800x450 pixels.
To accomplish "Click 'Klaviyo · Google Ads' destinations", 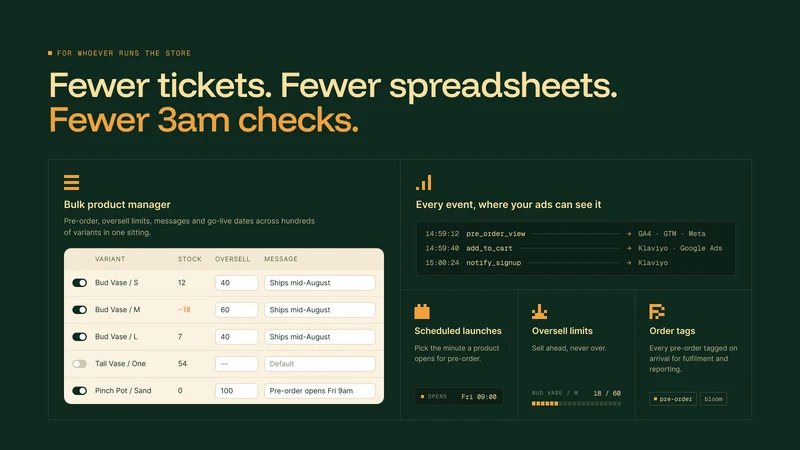I will coord(680,248).
